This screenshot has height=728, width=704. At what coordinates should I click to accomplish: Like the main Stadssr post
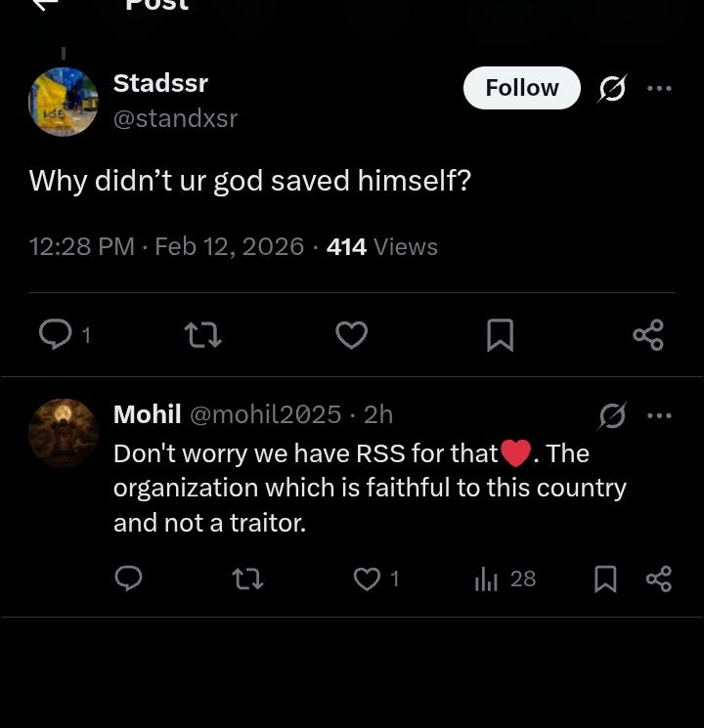(351, 335)
